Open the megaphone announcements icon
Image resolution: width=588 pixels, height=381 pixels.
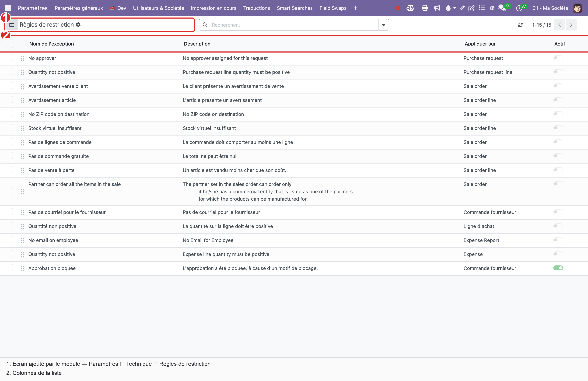[x=437, y=8]
